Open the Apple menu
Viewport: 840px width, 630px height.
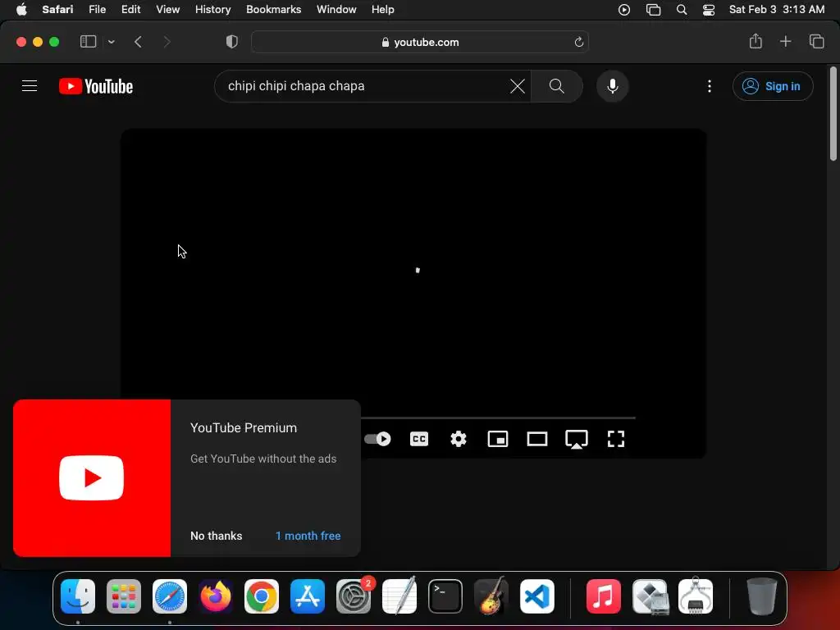21,9
